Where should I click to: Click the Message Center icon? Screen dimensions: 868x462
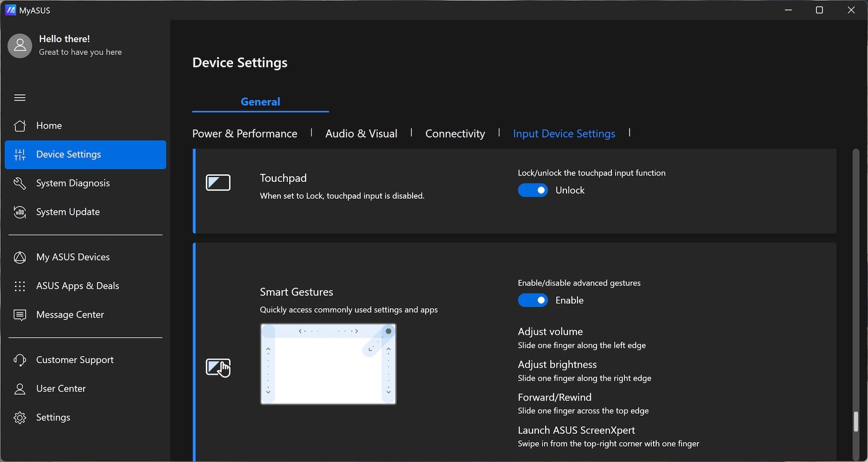(20, 314)
